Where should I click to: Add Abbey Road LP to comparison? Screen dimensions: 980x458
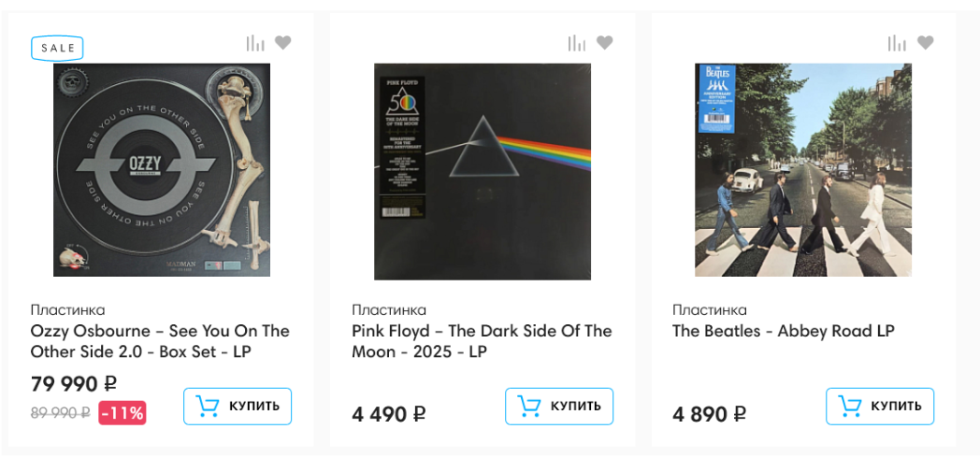pos(897,43)
